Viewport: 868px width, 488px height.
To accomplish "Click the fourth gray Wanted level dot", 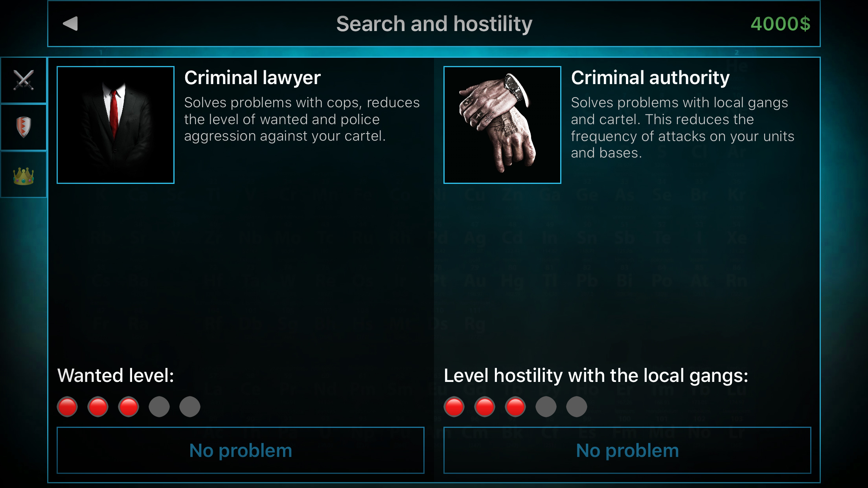I will tap(159, 407).
